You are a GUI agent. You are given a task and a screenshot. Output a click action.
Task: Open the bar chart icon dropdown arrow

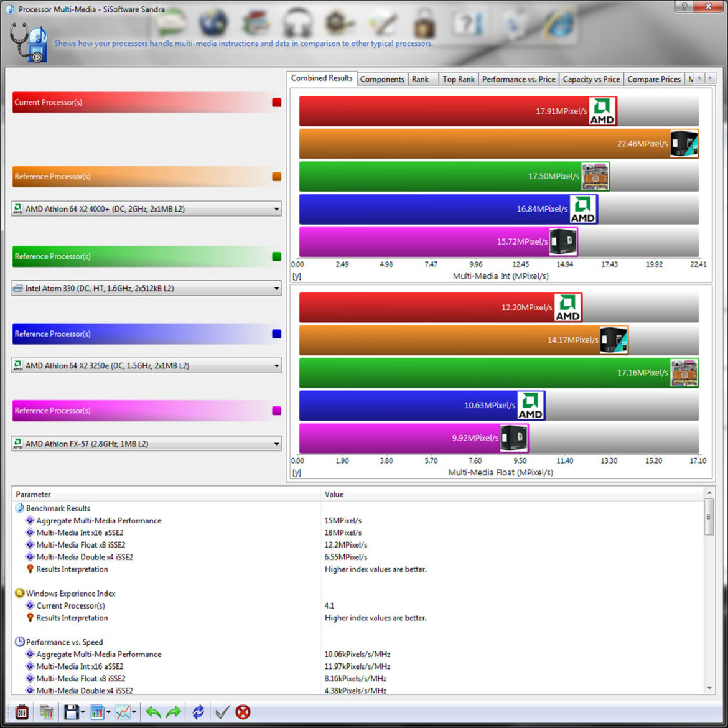(108, 712)
